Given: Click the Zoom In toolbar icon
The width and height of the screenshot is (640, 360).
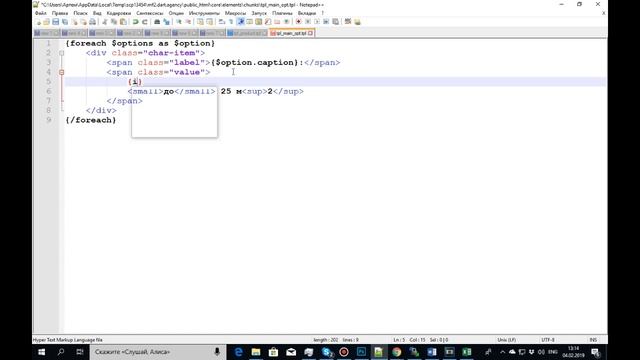Looking at the screenshot, I should [x=179, y=22].
